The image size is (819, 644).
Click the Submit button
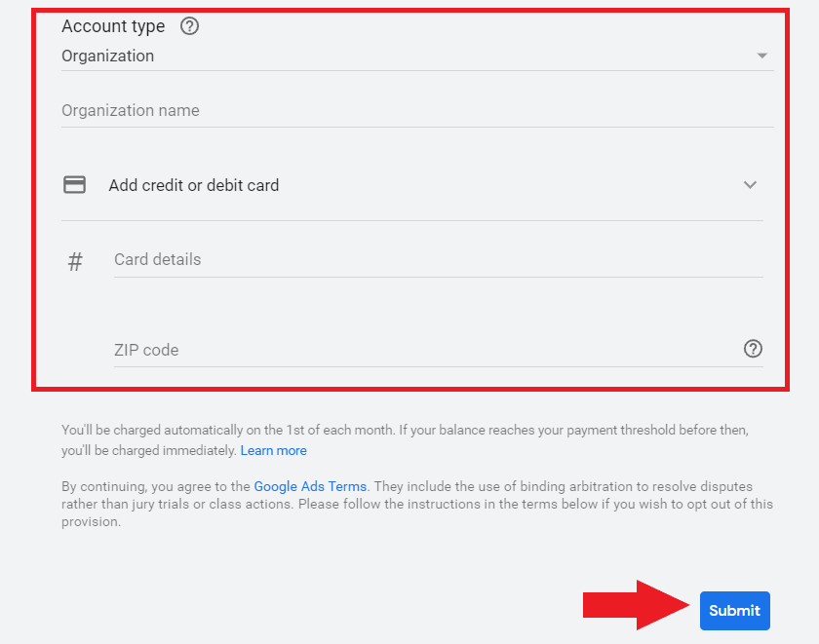[734, 610]
